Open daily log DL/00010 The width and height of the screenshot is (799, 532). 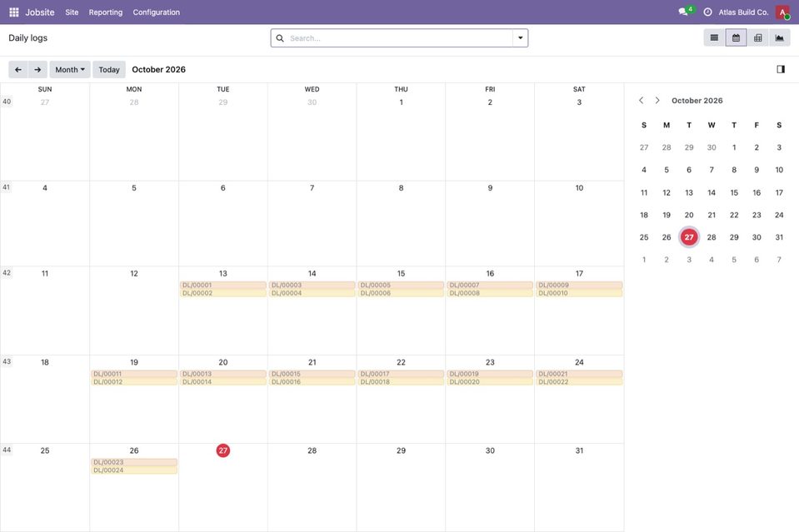(x=579, y=293)
